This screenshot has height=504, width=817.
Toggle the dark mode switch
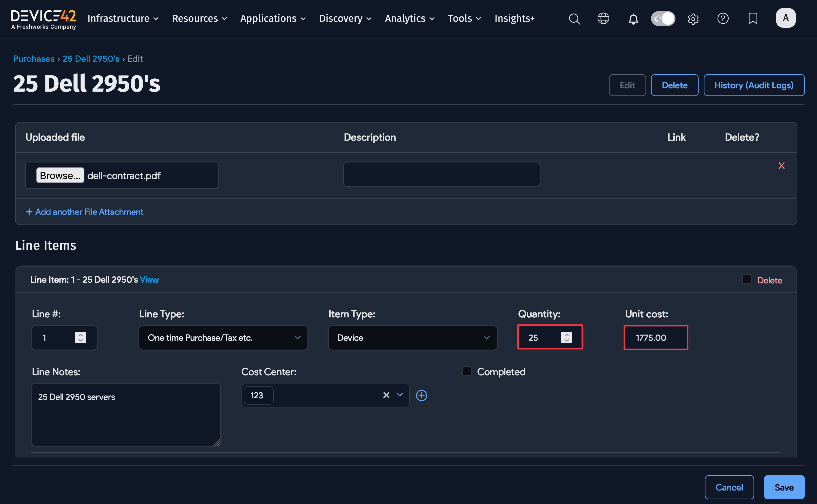663,19
